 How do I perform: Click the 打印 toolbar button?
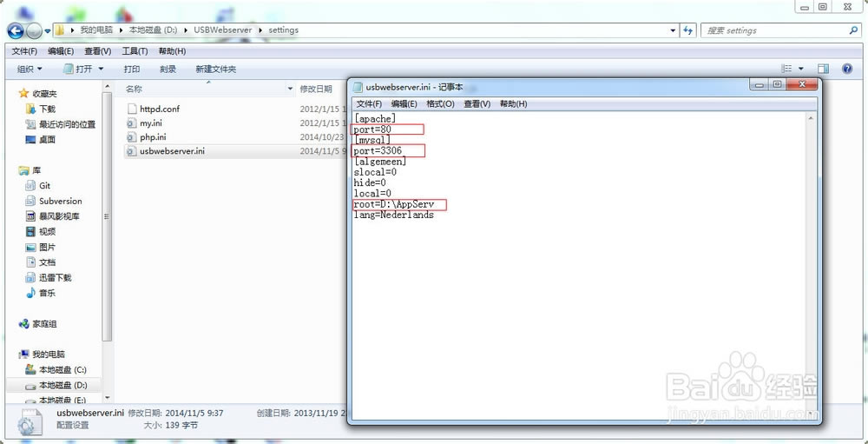tap(132, 70)
